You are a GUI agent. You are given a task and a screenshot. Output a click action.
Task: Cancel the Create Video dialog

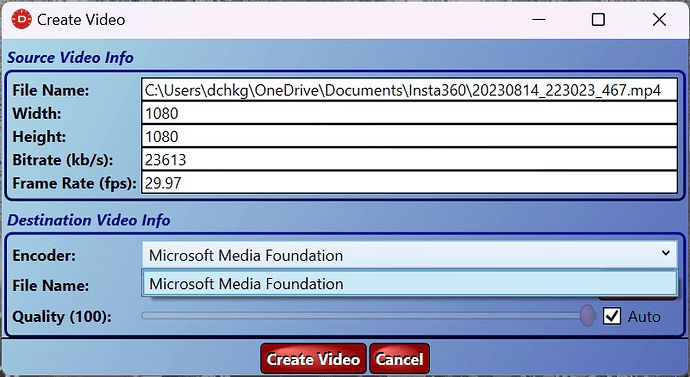click(400, 359)
